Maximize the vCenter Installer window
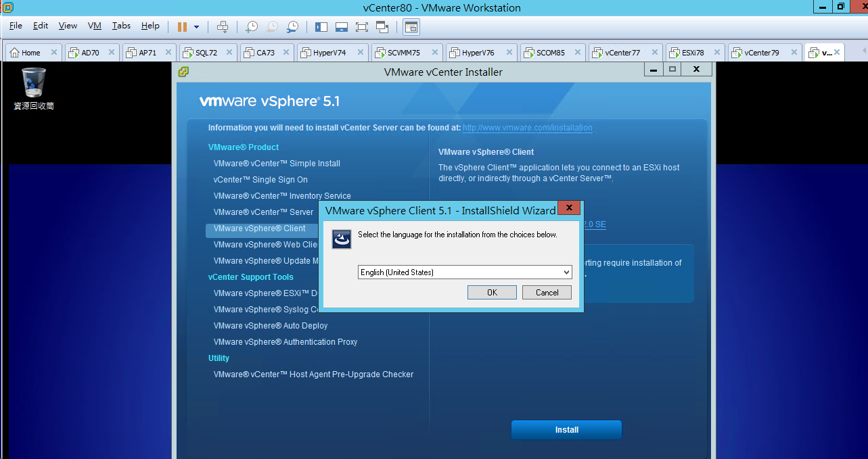Screen dimensions: 868x459 tap(672, 69)
